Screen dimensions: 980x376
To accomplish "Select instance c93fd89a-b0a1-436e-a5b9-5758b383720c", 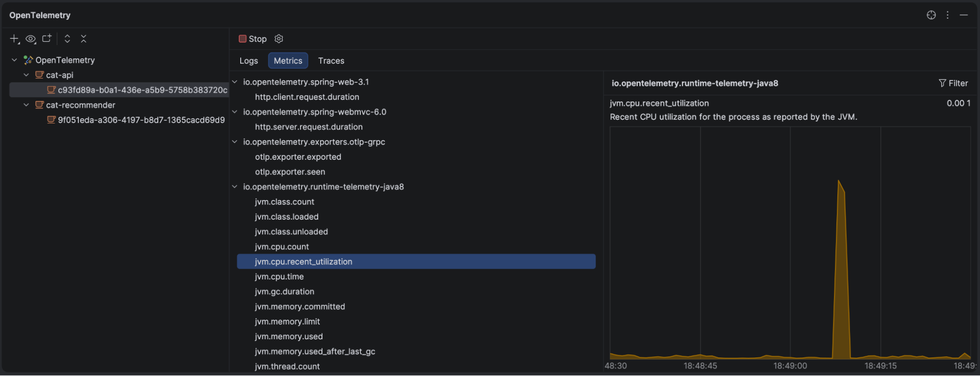I will click(143, 90).
